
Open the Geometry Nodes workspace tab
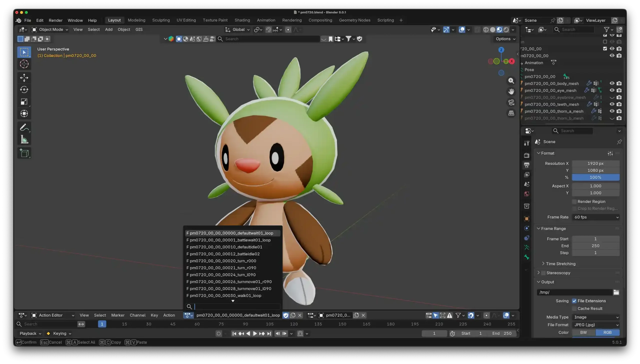[354, 20]
